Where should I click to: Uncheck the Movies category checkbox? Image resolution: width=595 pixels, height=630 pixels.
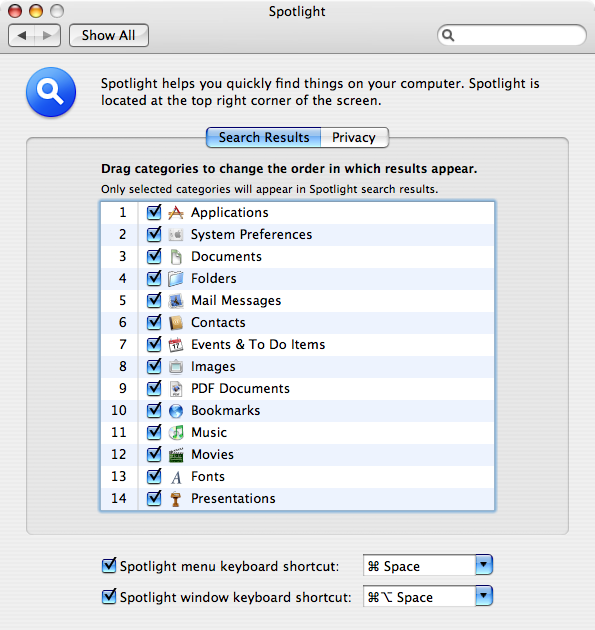click(x=154, y=454)
